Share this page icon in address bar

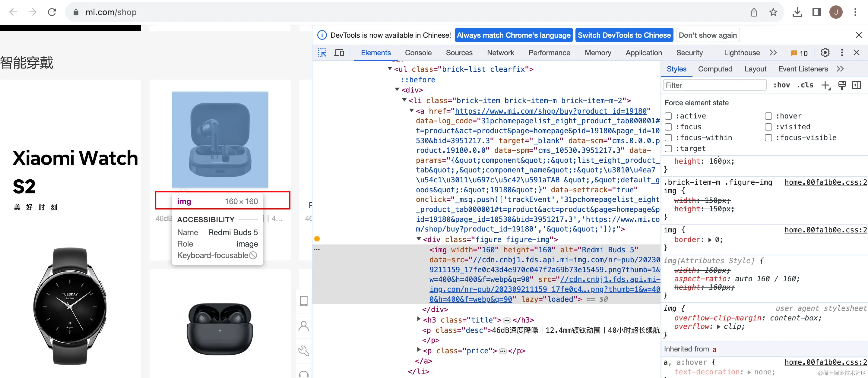coord(754,12)
